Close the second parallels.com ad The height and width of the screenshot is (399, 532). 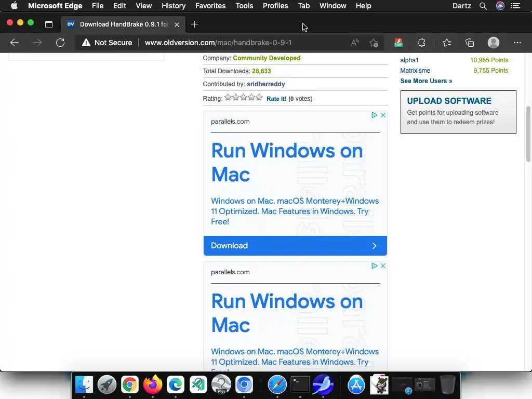(x=383, y=265)
